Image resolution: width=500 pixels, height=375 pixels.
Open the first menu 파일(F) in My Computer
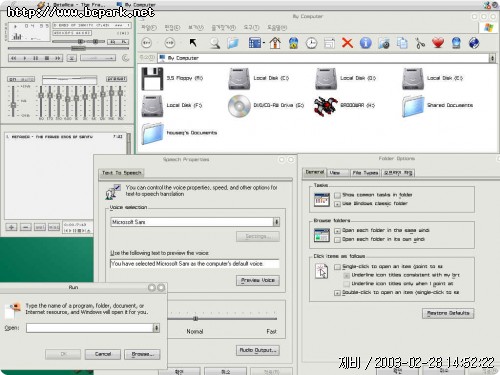point(148,27)
